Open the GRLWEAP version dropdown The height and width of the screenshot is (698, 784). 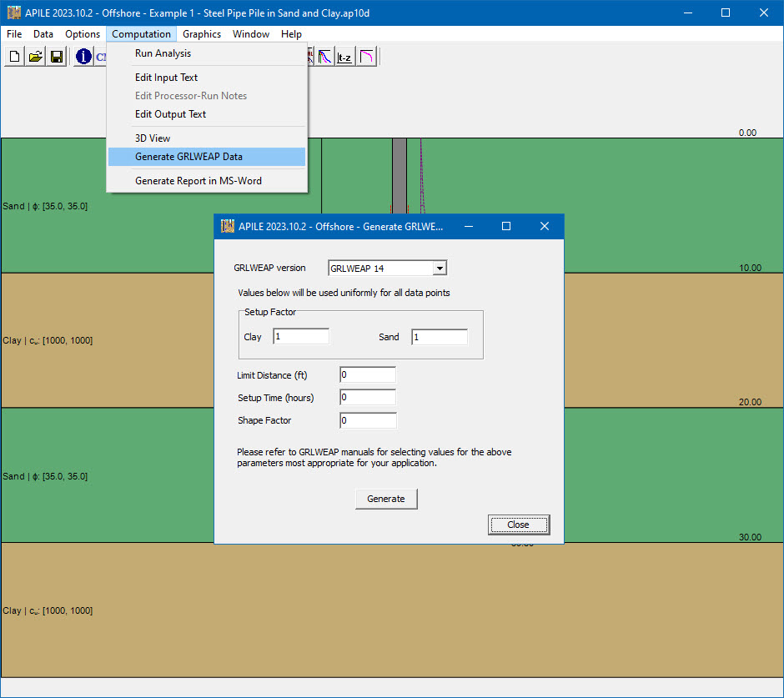(x=440, y=268)
